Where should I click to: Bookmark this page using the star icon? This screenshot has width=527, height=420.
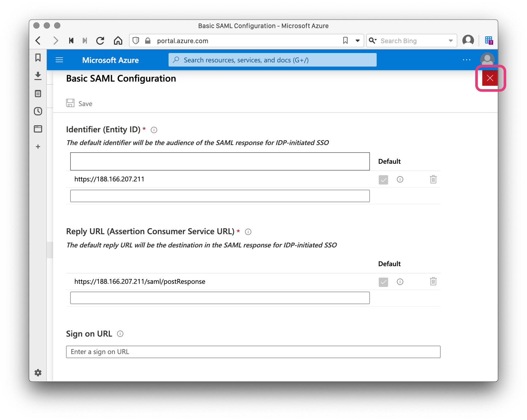point(345,40)
